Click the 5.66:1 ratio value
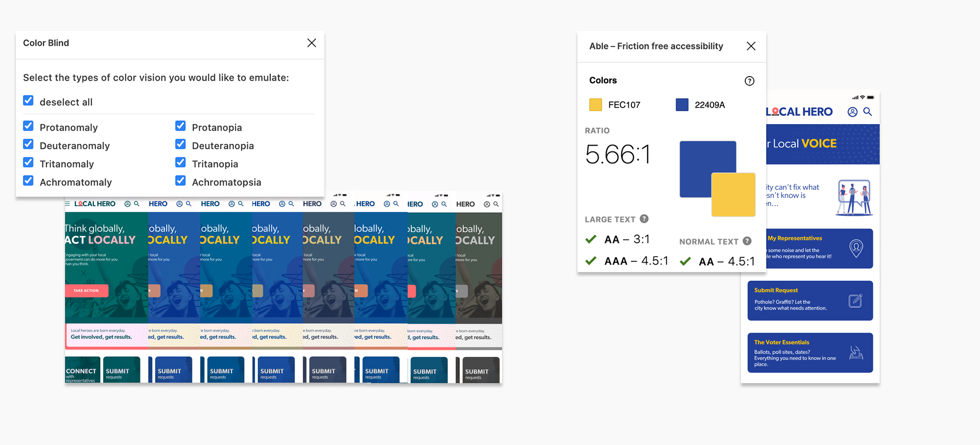The height and width of the screenshot is (445, 980). 618,154
